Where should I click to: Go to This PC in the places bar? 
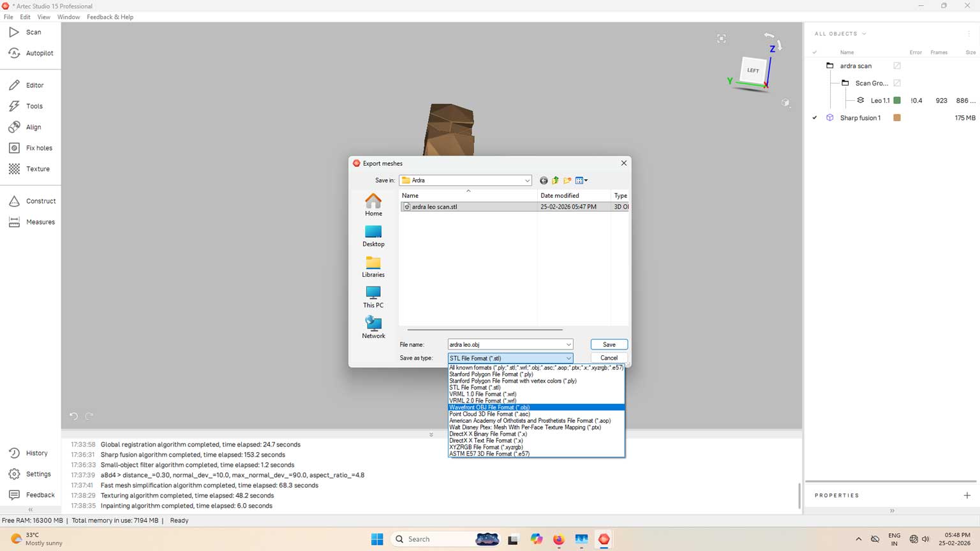click(373, 297)
